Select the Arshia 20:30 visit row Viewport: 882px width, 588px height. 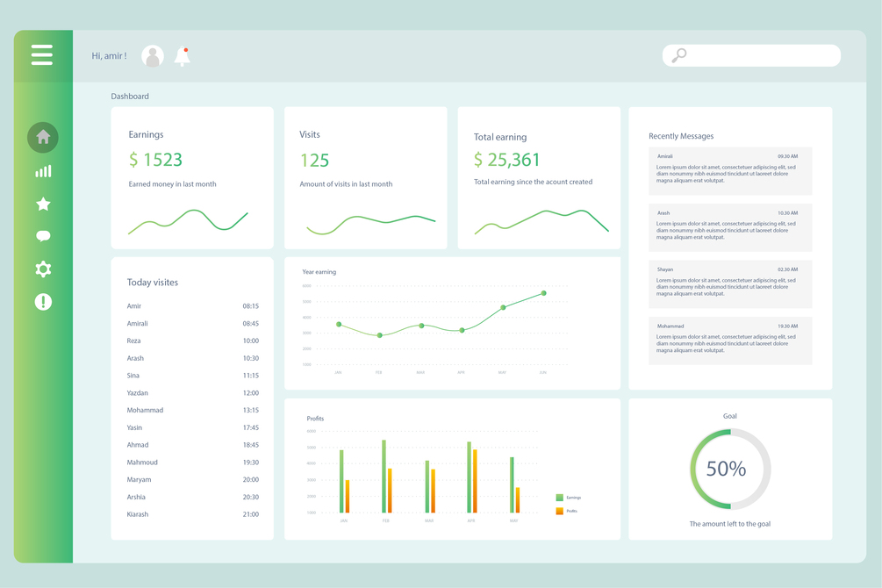point(193,498)
